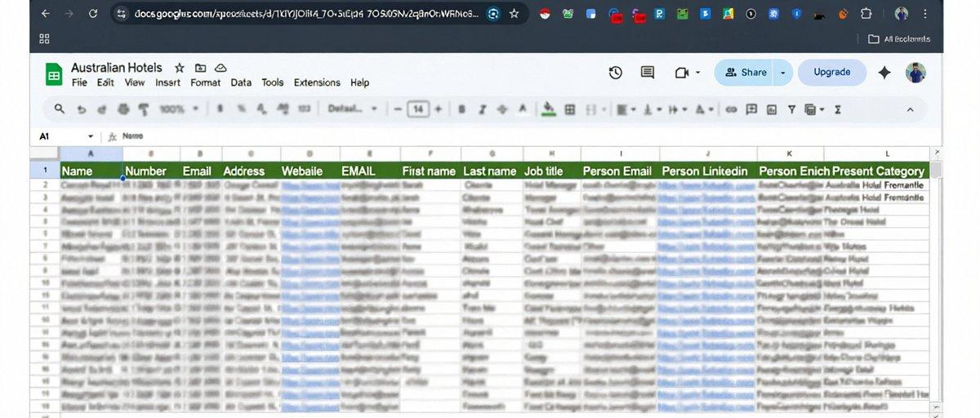Viewport: 980px width, 418px height.
Task: Redo the last action
Action: (x=101, y=109)
